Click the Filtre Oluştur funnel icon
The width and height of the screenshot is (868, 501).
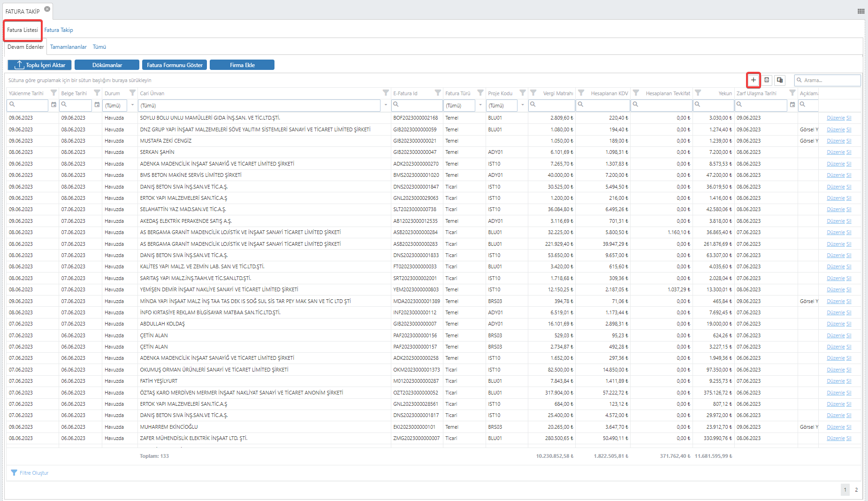[x=14, y=473]
